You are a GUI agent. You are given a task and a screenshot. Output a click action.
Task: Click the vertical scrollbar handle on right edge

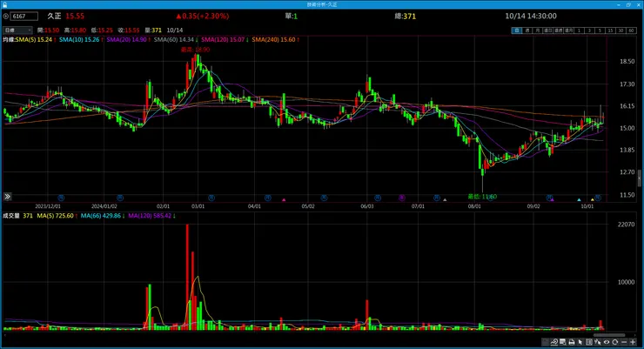pos(640,178)
